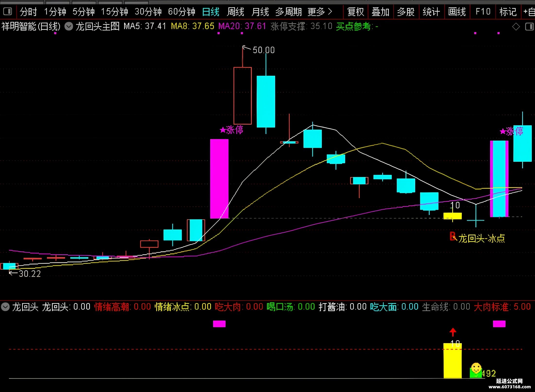Select the 画线 drawing tool

(x=457, y=12)
